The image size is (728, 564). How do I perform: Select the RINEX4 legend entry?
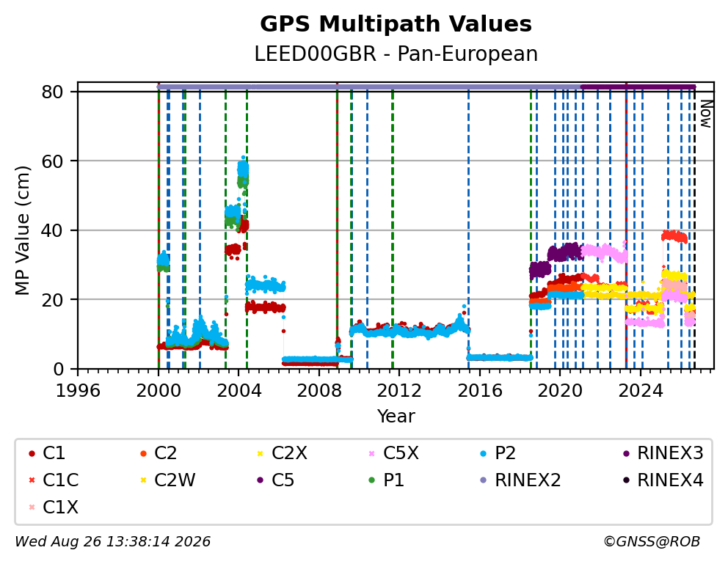[x=663, y=480]
